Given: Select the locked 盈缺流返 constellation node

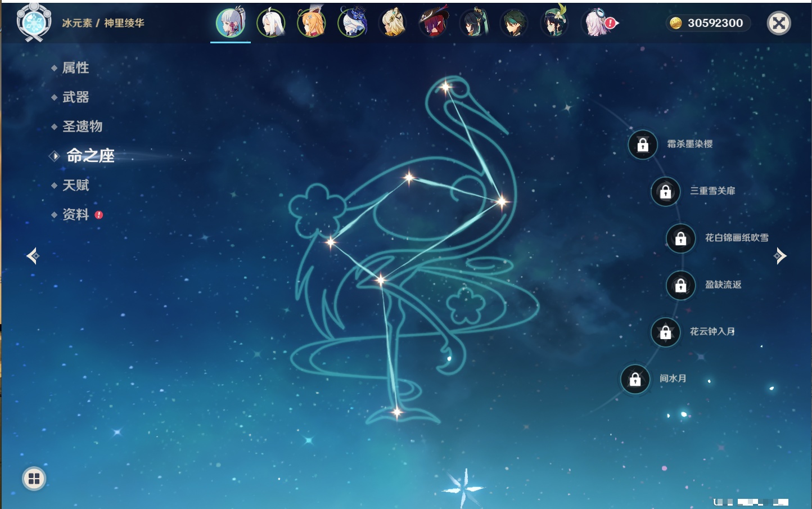Looking at the screenshot, I should point(680,285).
